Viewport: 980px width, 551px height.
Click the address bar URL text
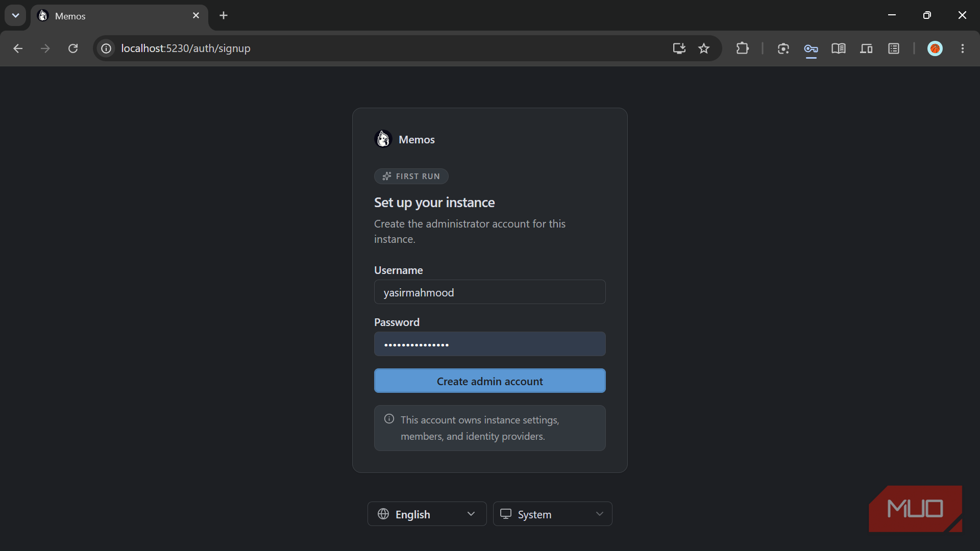[x=186, y=48]
